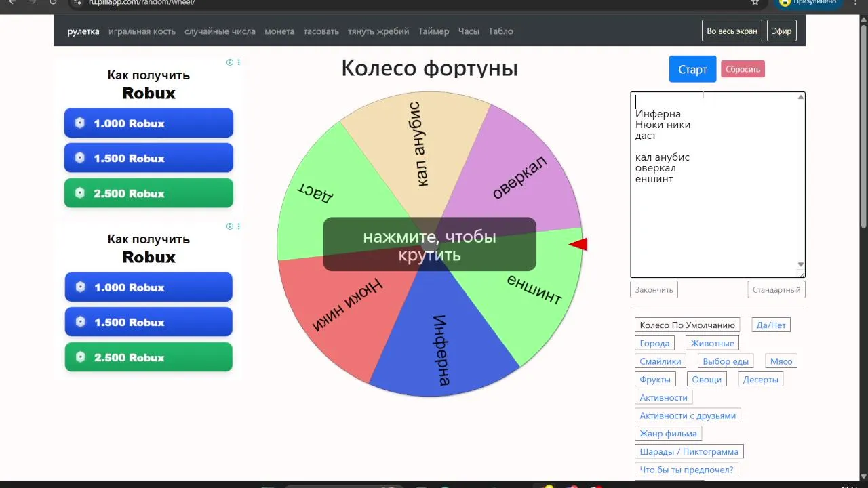Image resolution: width=868 pixels, height=488 pixels.
Task: Choose the Да/Нет preset
Action: click(771, 325)
